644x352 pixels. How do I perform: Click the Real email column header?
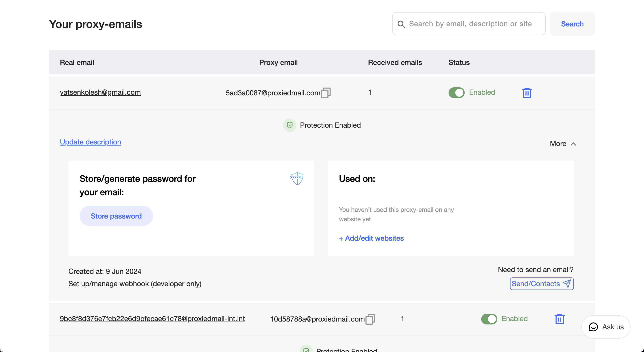point(77,62)
